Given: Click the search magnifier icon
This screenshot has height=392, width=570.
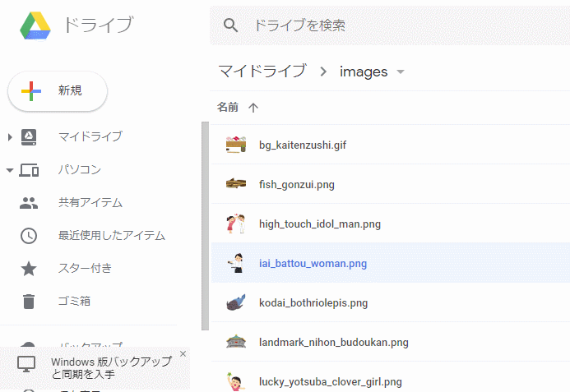Looking at the screenshot, I should click(x=231, y=25).
